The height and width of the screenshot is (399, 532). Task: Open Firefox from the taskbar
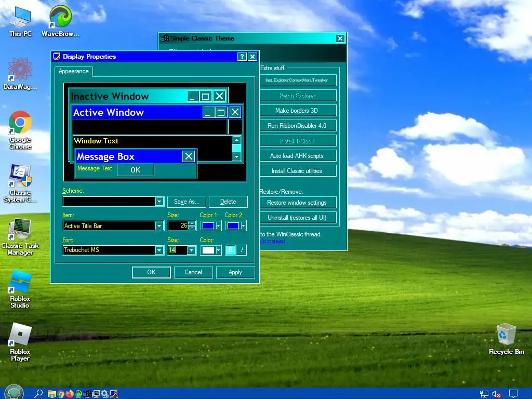point(70,394)
